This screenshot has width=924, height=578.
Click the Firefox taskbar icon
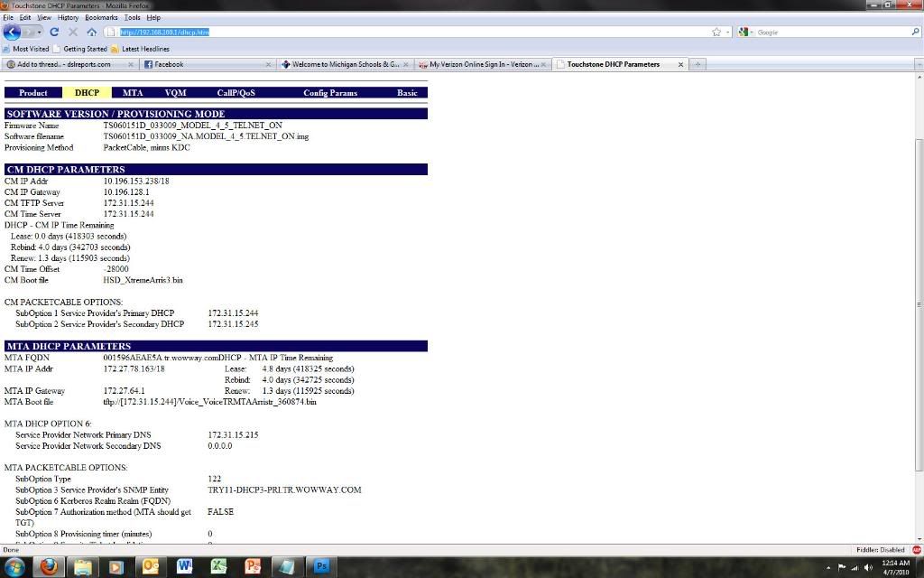49,567
